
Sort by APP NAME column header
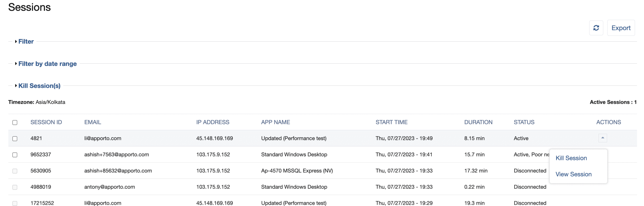pos(275,122)
